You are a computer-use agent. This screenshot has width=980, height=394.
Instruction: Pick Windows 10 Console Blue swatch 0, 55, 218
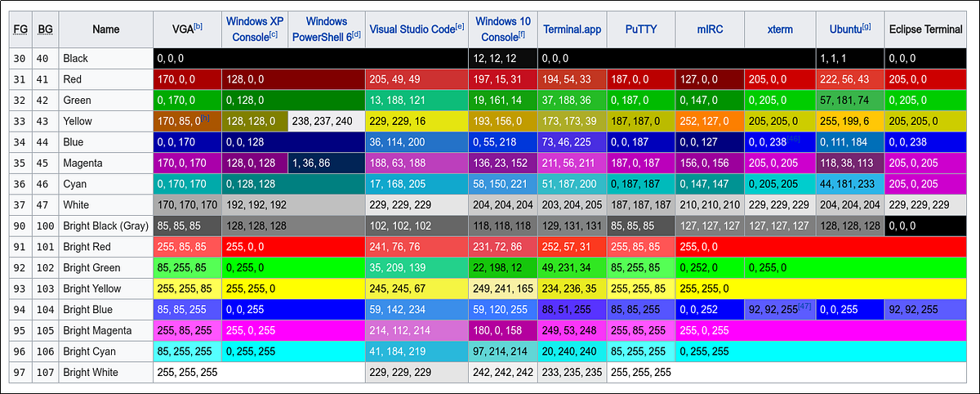(x=503, y=142)
